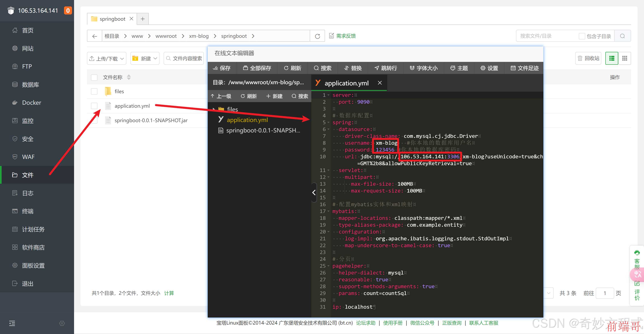Toggle the select-all checkbox beside 文件名称
The width and height of the screenshot is (644, 334).
pyautogui.click(x=94, y=77)
